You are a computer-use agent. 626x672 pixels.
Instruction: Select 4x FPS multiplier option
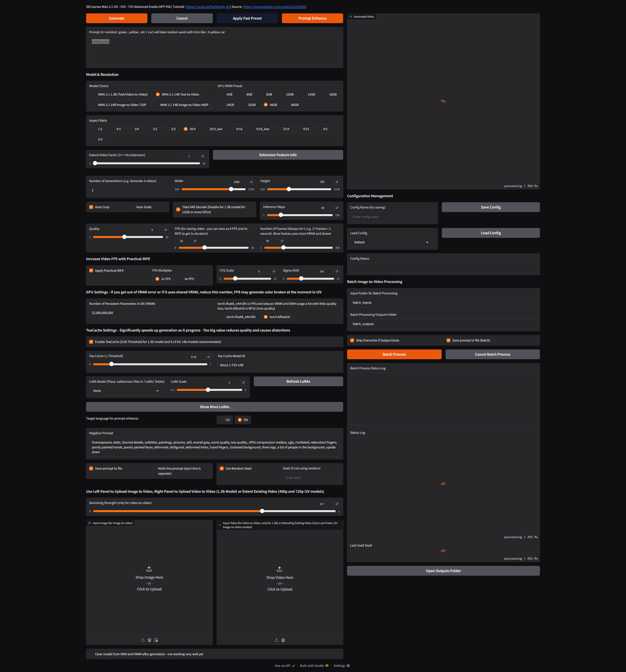[x=181, y=279]
